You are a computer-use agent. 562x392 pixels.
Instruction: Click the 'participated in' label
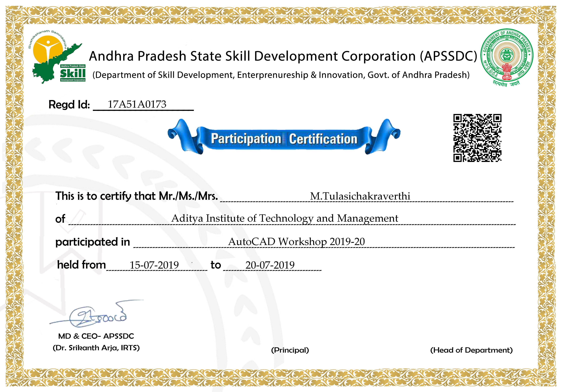(x=93, y=242)
